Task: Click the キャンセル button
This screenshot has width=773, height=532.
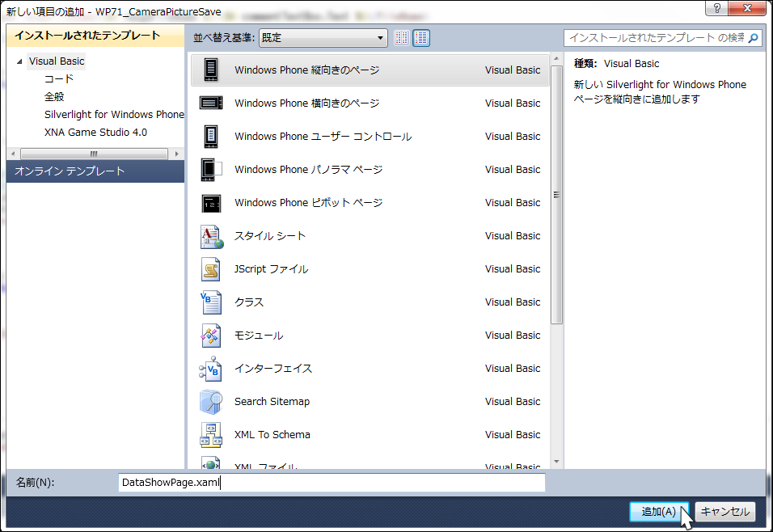Action: [724, 512]
